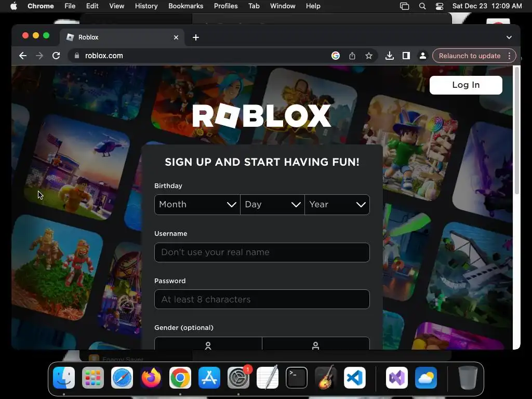Go back using the browser back arrow

23,56
